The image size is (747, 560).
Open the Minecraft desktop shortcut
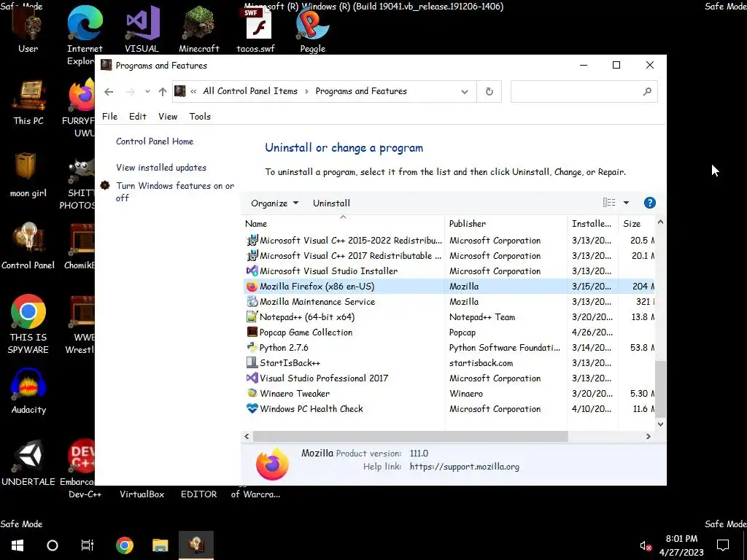point(198,28)
